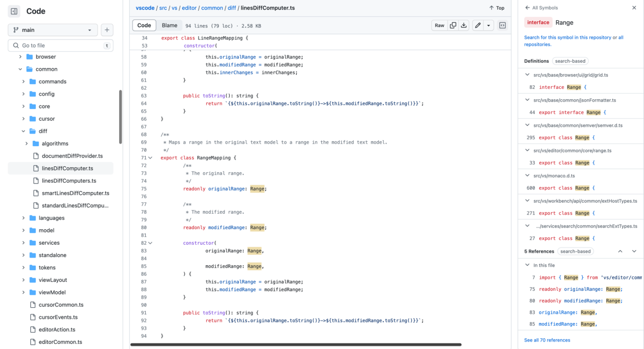This screenshot has width=644, height=349.
Task: Click See all 70 references
Action: 547,340
